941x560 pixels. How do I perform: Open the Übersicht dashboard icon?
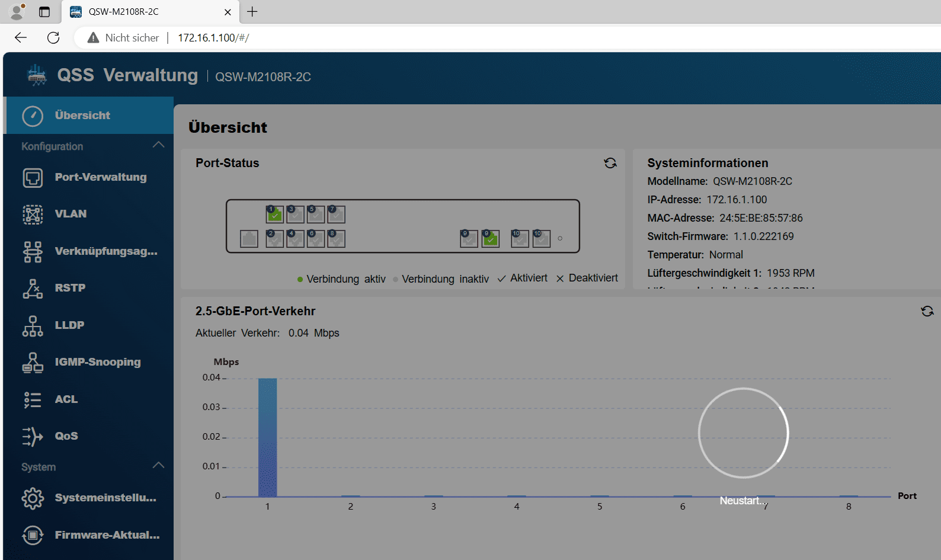point(33,116)
